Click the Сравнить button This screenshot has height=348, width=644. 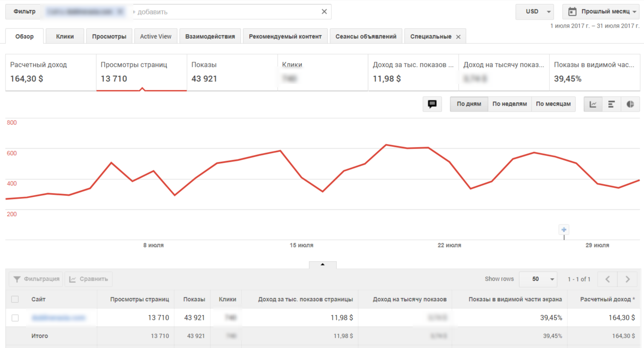89,279
